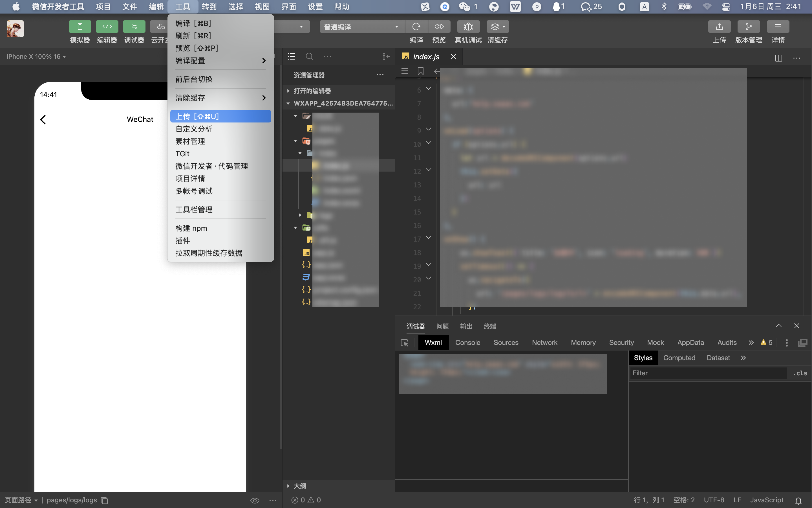The width and height of the screenshot is (812, 508).
Task: Click the UTF-8 encoding indicator
Action: (714, 500)
